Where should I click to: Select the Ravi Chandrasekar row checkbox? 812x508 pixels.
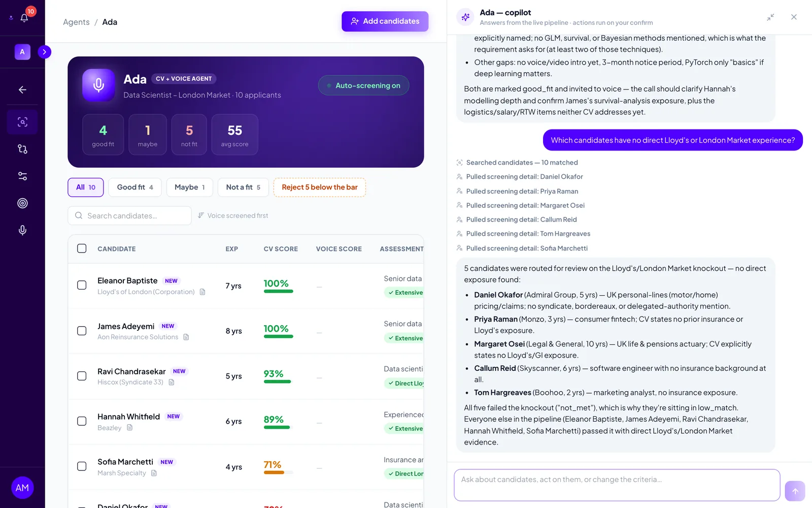click(x=82, y=376)
